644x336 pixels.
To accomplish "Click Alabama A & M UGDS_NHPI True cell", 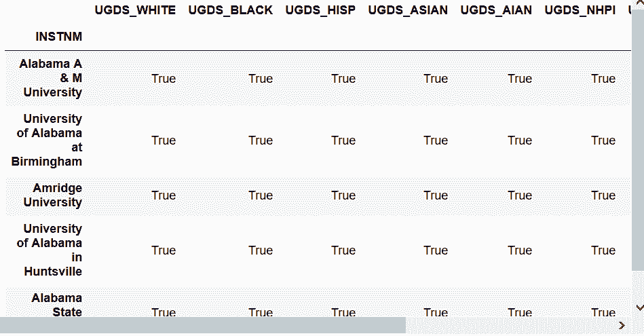I will coord(603,79).
